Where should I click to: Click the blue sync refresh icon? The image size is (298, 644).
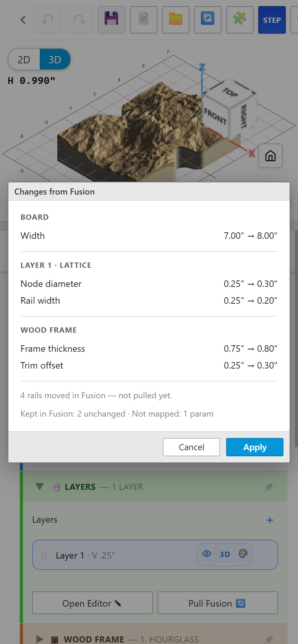pyautogui.click(x=208, y=20)
